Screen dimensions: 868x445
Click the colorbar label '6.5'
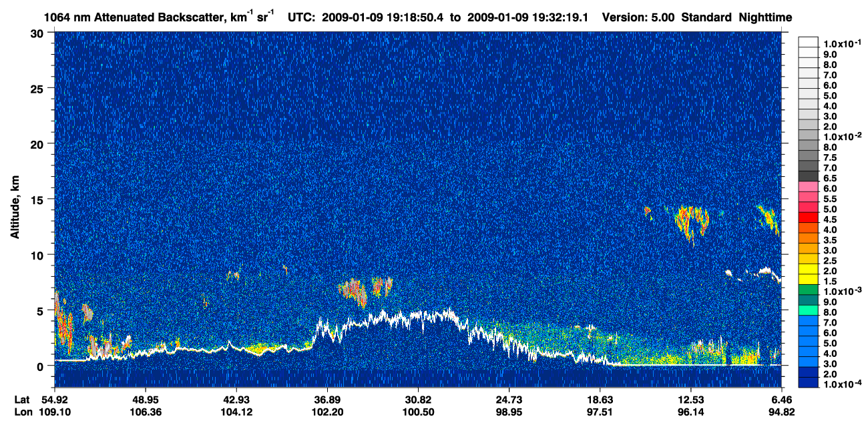[x=830, y=178]
